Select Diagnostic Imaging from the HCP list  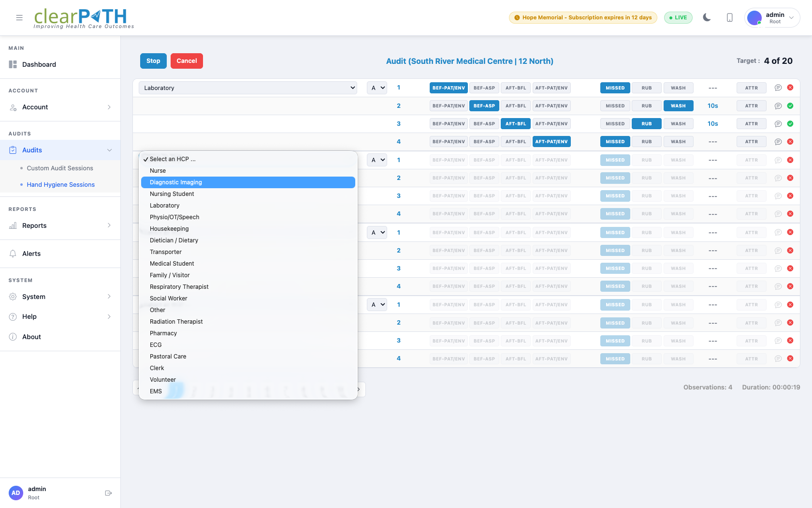pyautogui.click(x=247, y=182)
